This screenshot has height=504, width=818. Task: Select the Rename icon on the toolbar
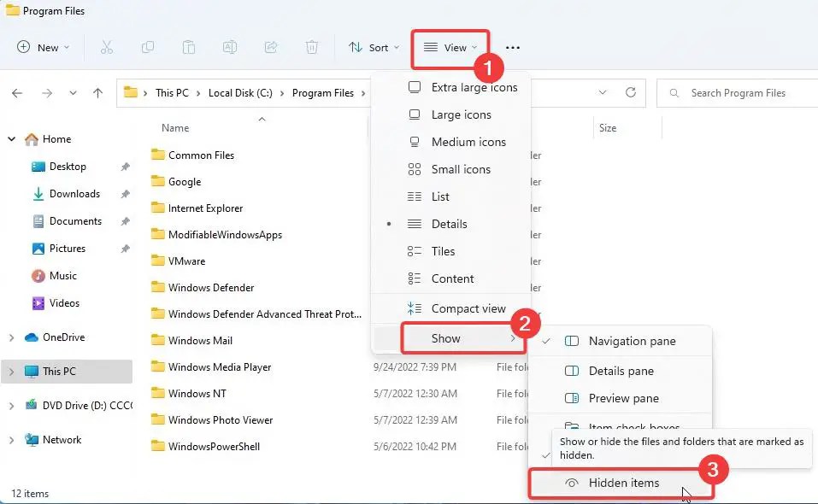click(x=230, y=47)
